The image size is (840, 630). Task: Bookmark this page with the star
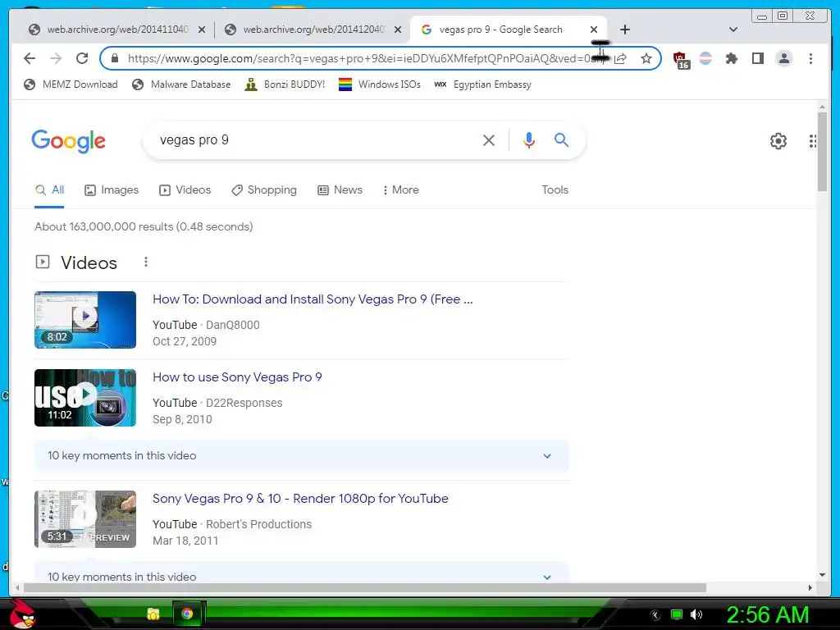coord(646,58)
